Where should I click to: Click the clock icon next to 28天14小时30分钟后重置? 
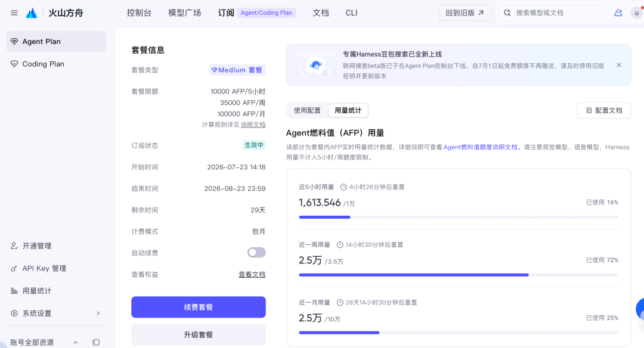[340, 303]
